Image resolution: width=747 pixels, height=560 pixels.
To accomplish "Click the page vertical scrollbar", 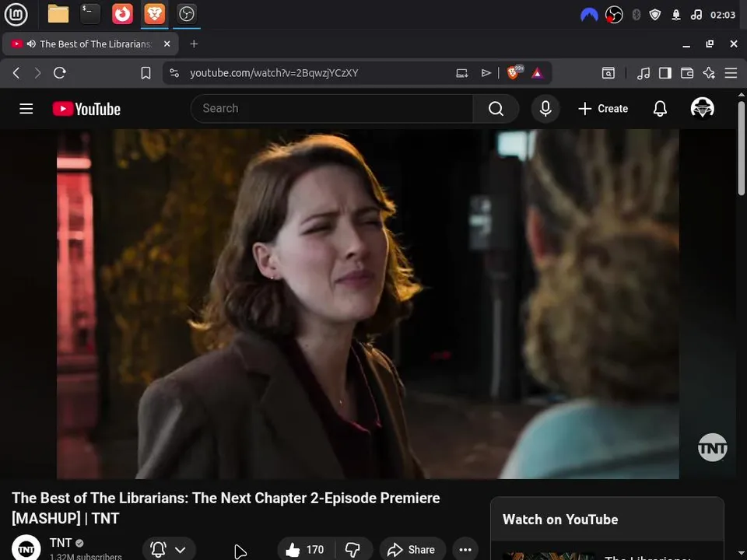I will (742, 148).
